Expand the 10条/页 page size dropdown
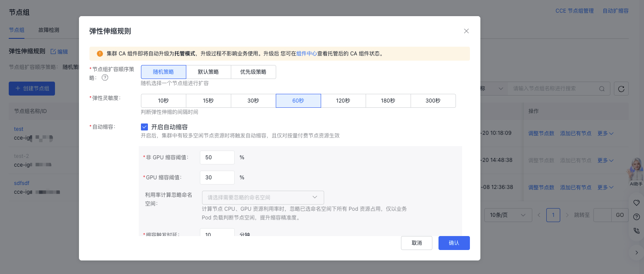 click(x=508, y=215)
